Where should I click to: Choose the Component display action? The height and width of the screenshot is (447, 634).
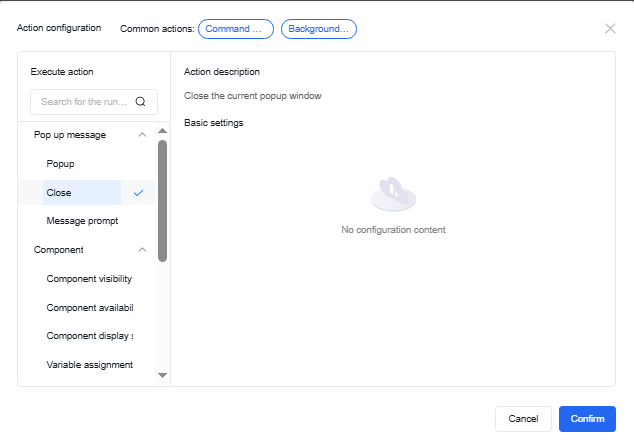tap(89, 336)
